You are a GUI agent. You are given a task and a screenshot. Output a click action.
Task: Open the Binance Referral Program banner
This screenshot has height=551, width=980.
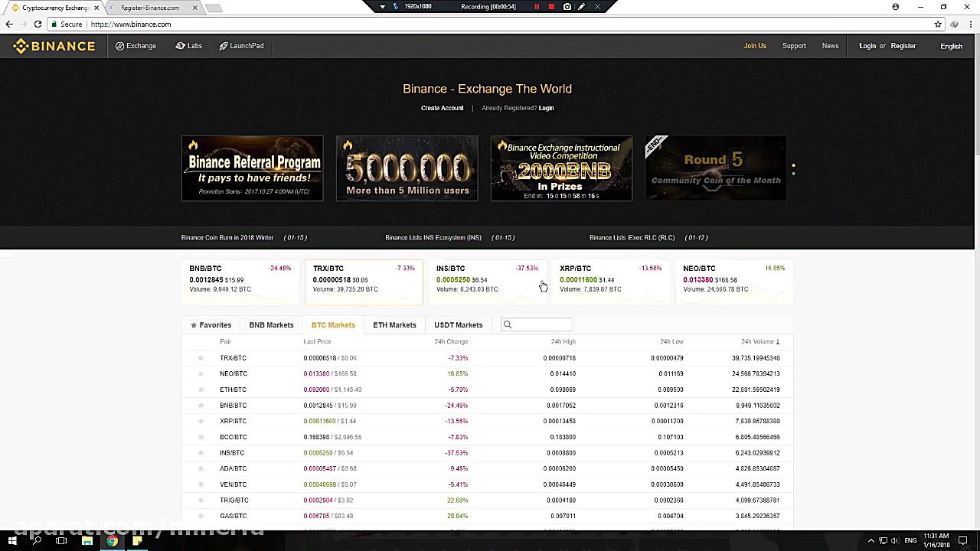coord(252,168)
